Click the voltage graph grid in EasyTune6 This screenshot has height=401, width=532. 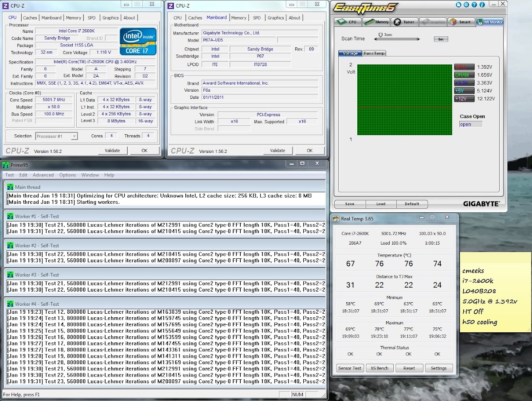tap(404, 100)
